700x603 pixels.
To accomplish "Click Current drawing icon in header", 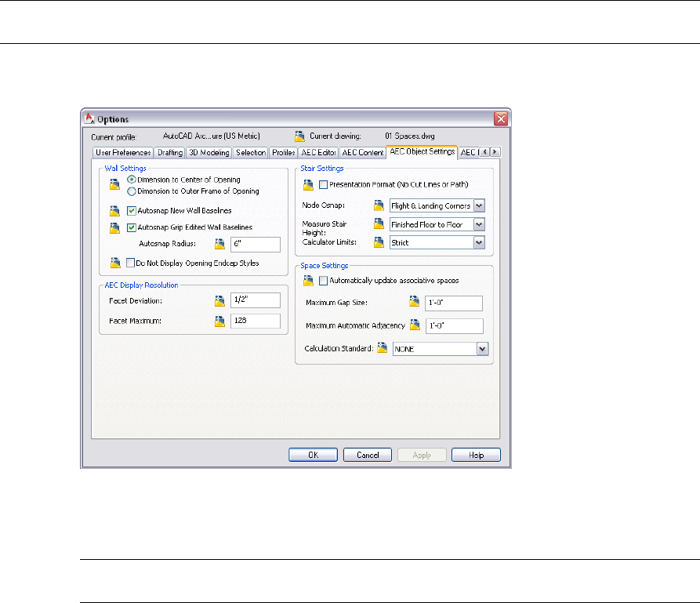I will point(299,136).
